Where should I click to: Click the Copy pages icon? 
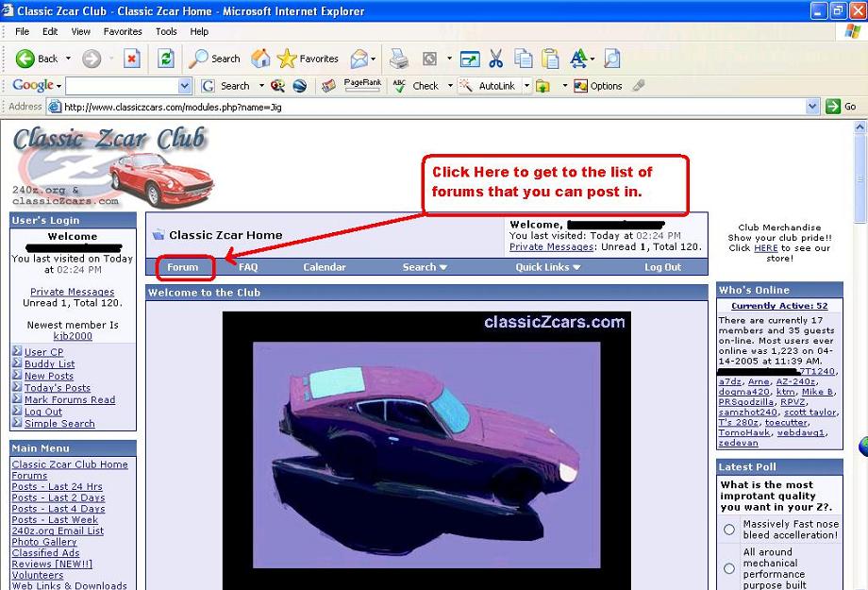523,59
